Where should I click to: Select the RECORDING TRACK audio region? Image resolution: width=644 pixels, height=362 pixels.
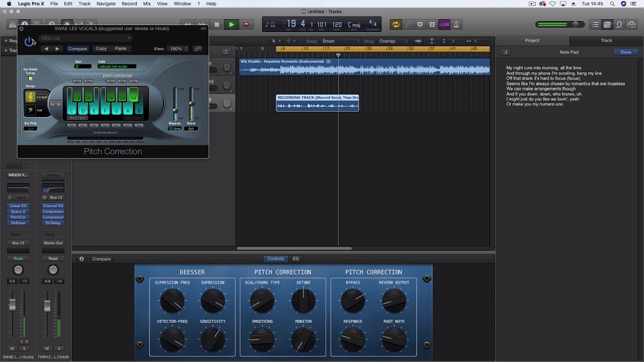pyautogui.click(x=317, y=103)
